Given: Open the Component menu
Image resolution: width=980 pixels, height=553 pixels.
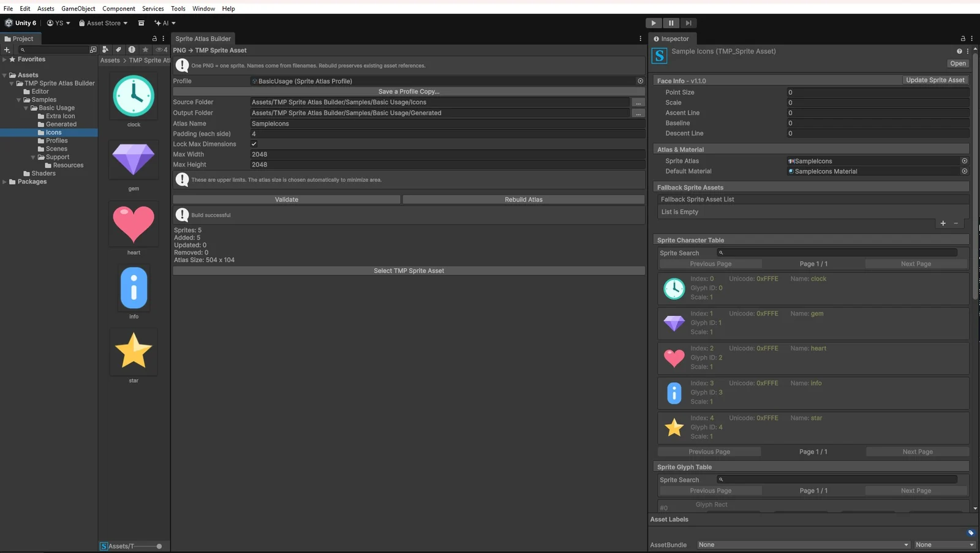Looking at the screenshot, I should coord(119,9).
